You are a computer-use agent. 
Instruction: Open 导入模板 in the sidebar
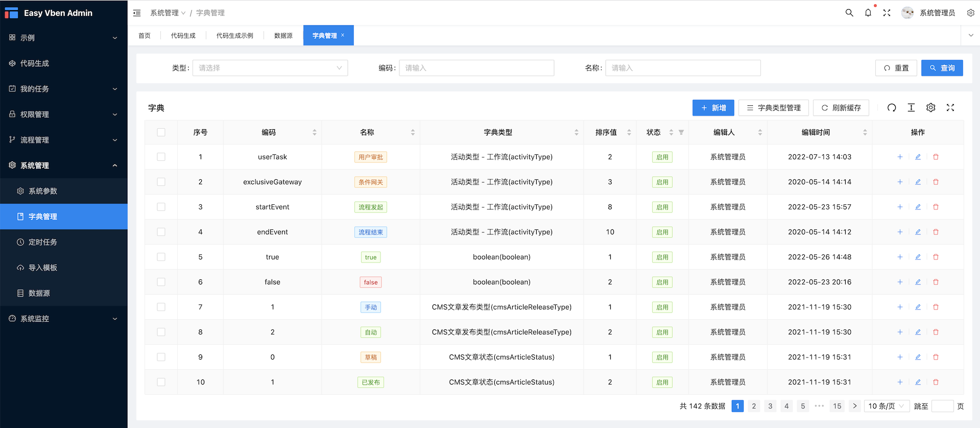point(64,268)
